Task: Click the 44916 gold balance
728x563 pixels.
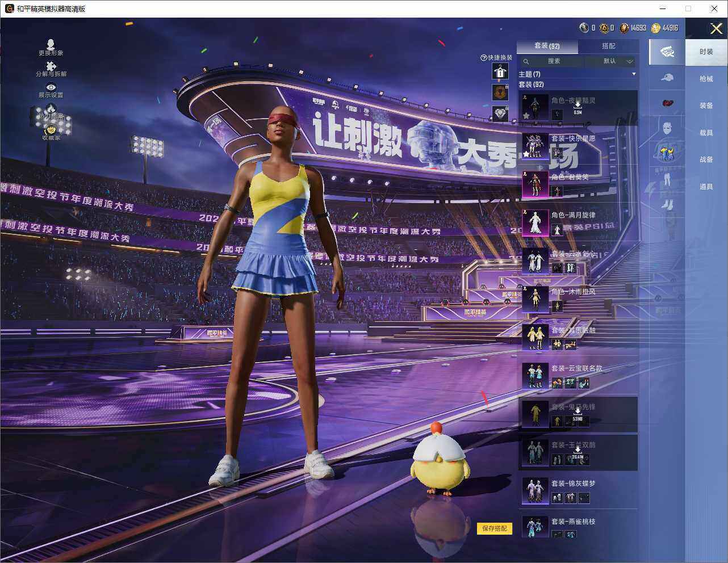Action: (x=670, y=28)
